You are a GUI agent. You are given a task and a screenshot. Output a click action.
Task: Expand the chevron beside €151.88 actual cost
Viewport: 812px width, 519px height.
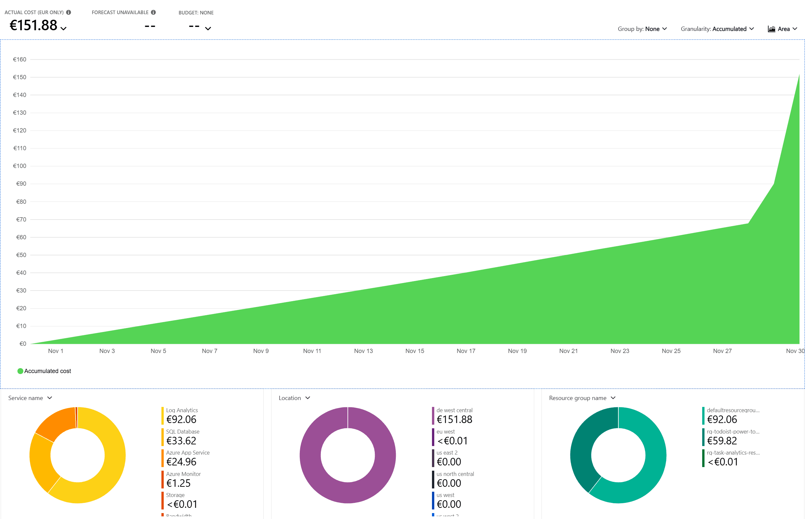coord(64,29)
